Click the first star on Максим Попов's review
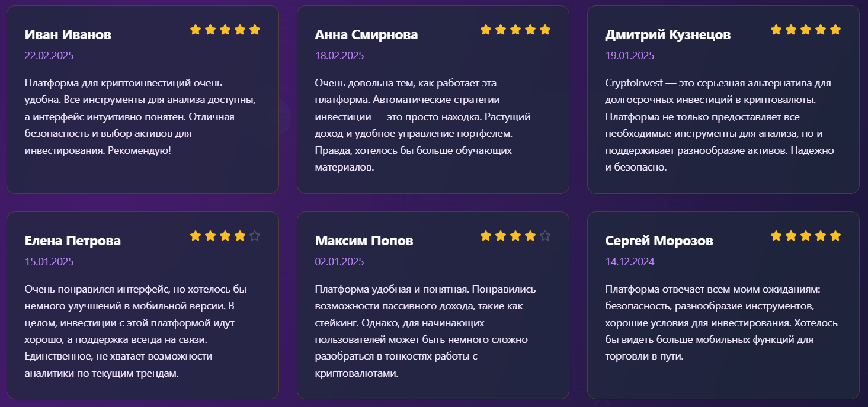Viewport: 868px width, 407px height. tap(486, 236)
